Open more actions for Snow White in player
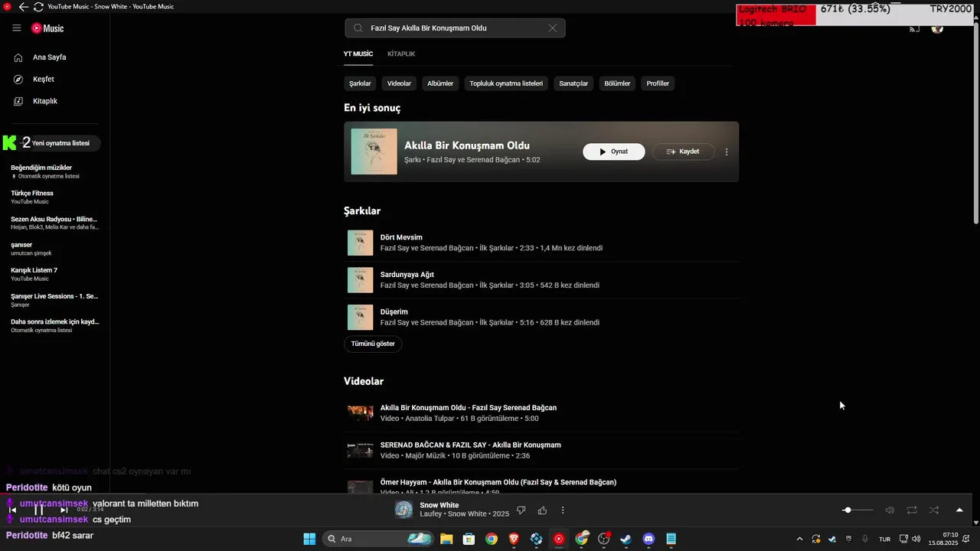This screenshot has width=980, height=551. [563, 510]
